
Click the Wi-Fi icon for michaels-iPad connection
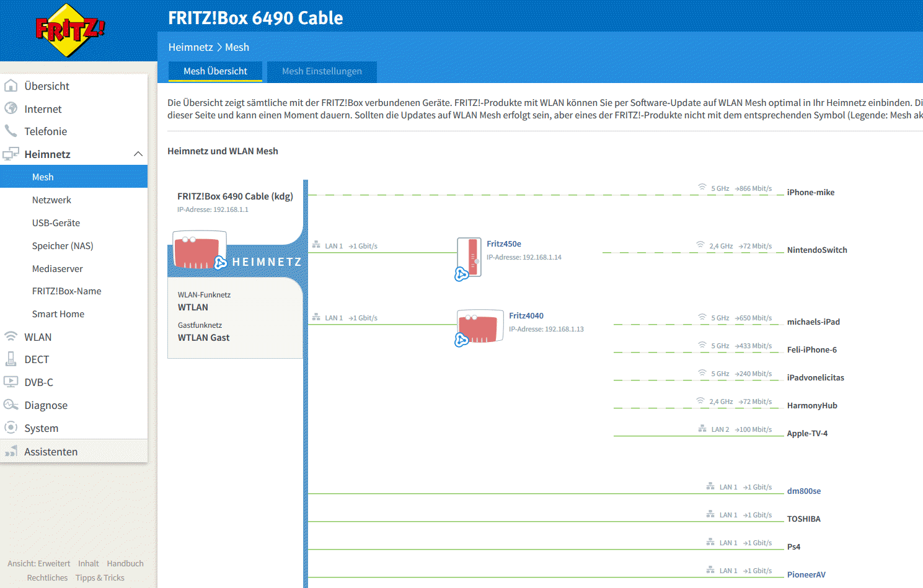pos(702,317)
